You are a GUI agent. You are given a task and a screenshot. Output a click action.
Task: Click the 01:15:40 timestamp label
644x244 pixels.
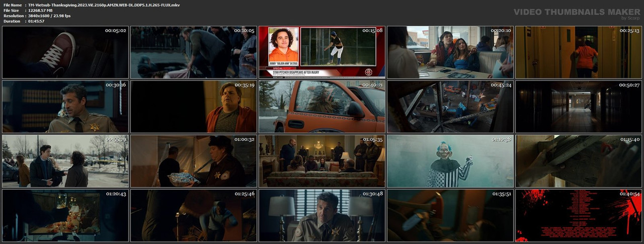[629, 139]
